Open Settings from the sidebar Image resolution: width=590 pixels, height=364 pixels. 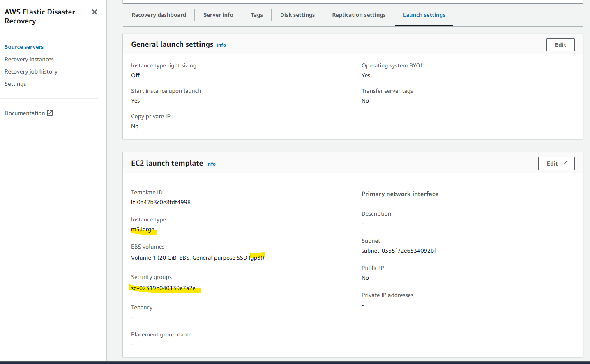[x=15, y=84]
